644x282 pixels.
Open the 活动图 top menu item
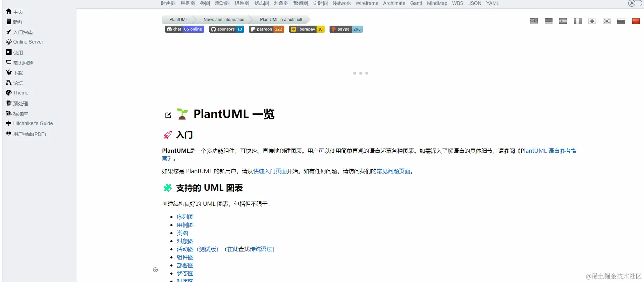coord(222,3)
